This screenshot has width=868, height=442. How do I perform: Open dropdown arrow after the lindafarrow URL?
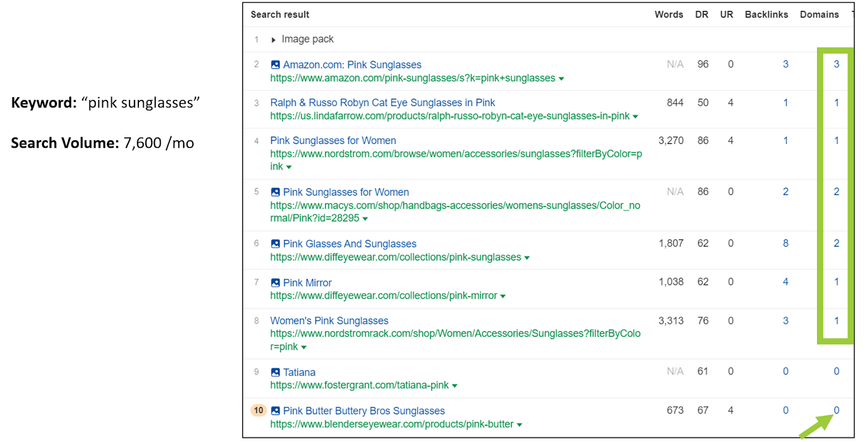(x=635, y=117)
